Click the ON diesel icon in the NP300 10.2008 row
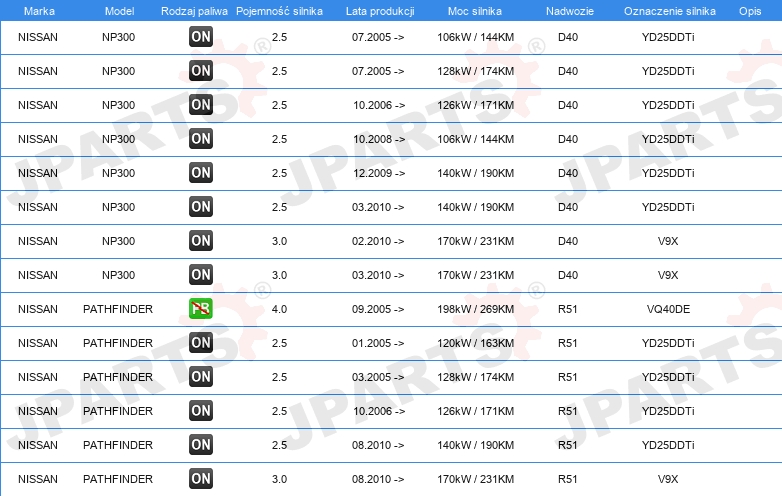Viewport: 782px width, 496px height. pyautogui.click(x=201, y=139)
